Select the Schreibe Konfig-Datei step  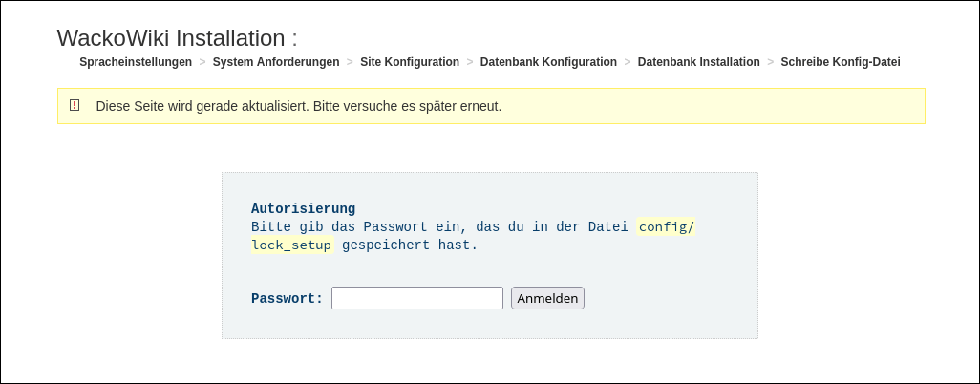pos(841,62)
